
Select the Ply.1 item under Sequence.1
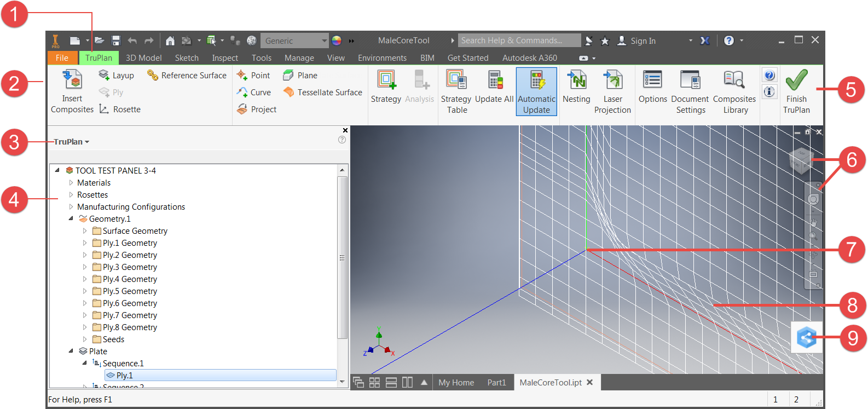click(221, 375)
